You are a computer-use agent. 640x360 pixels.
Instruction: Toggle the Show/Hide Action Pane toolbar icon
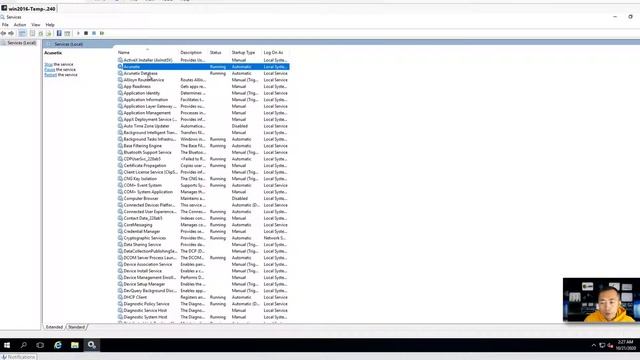click(x=67, y=33)
